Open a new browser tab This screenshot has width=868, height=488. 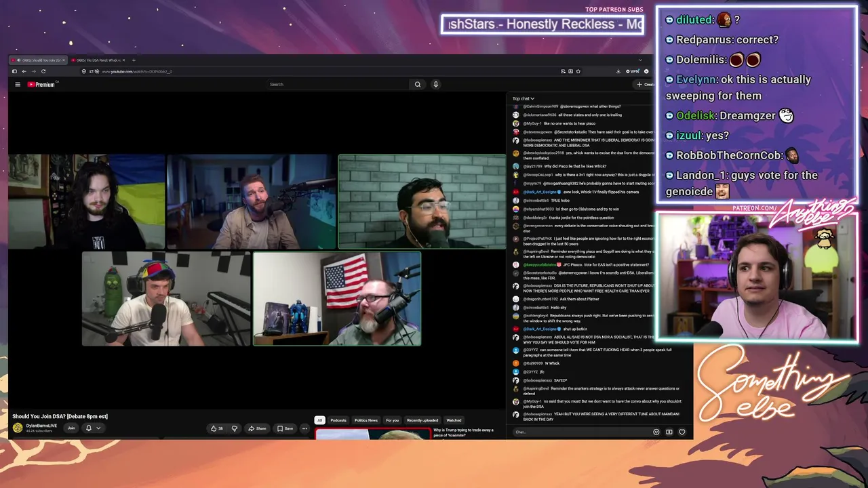point(134,60)
